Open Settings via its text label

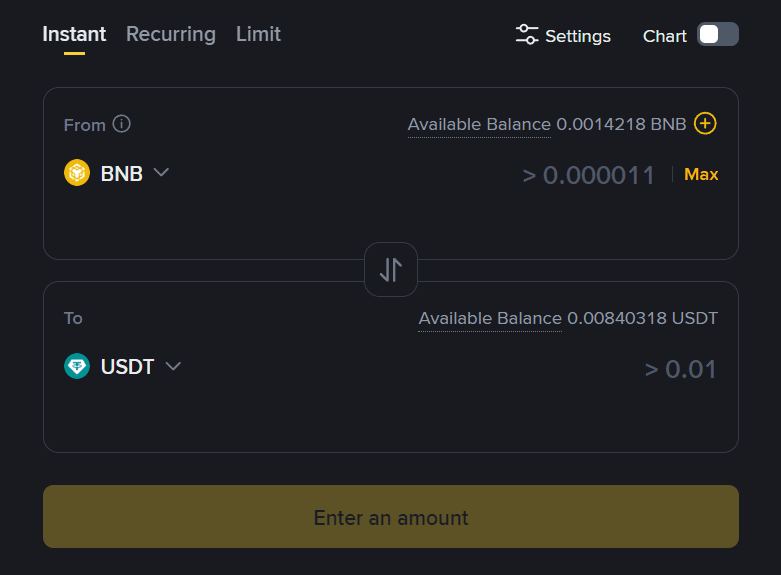(x=578, y=36)
